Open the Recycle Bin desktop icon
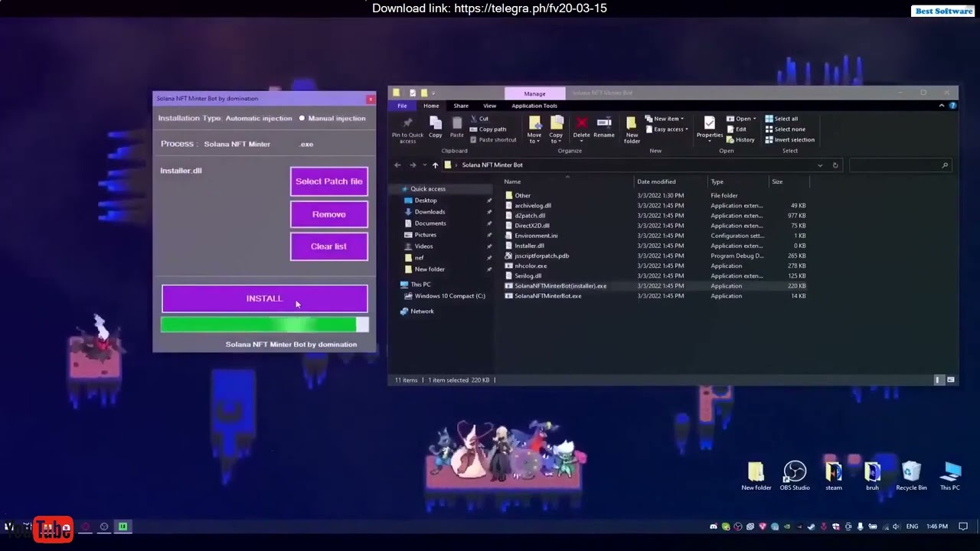 coord(911,475)
